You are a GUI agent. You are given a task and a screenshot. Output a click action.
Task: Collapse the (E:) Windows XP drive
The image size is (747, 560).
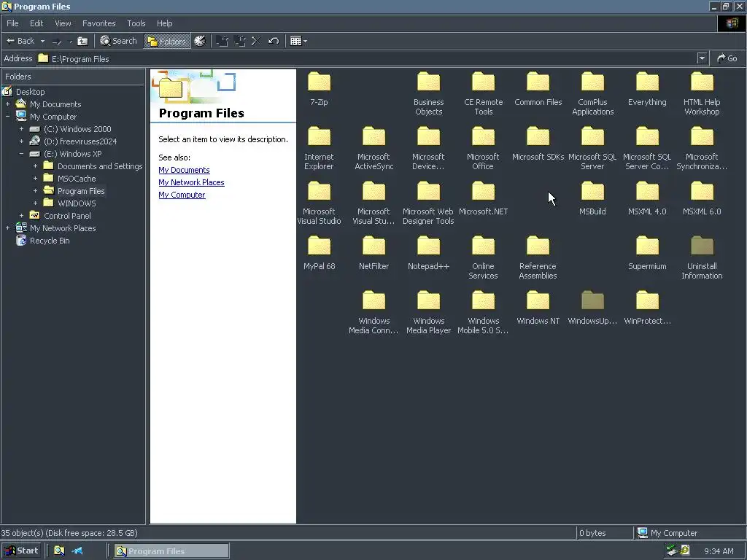(x=21, y=153)
